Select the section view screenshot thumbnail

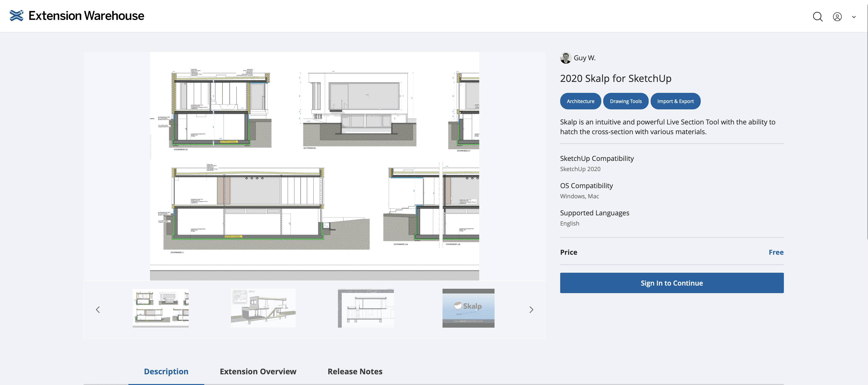(x=366, y=308)
